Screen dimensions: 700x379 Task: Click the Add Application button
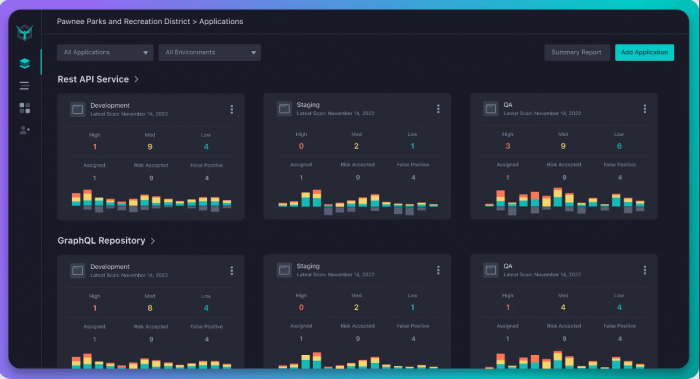(644, 52)
